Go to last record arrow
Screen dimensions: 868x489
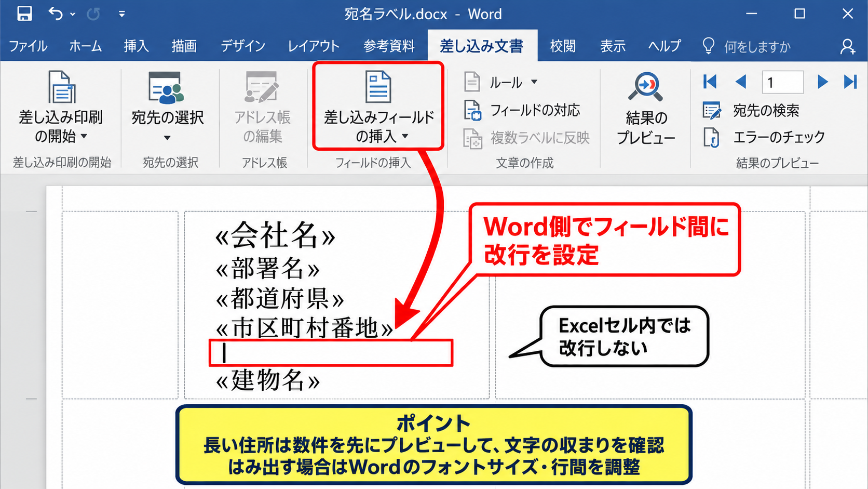[850, 82]
